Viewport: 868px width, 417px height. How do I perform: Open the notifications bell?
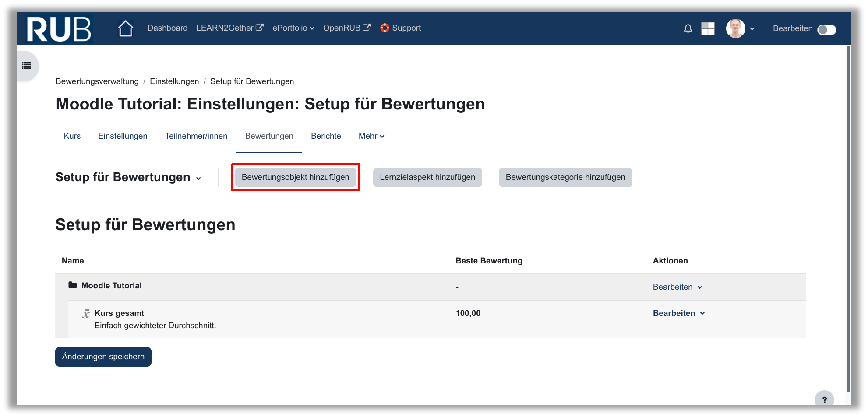688,28
